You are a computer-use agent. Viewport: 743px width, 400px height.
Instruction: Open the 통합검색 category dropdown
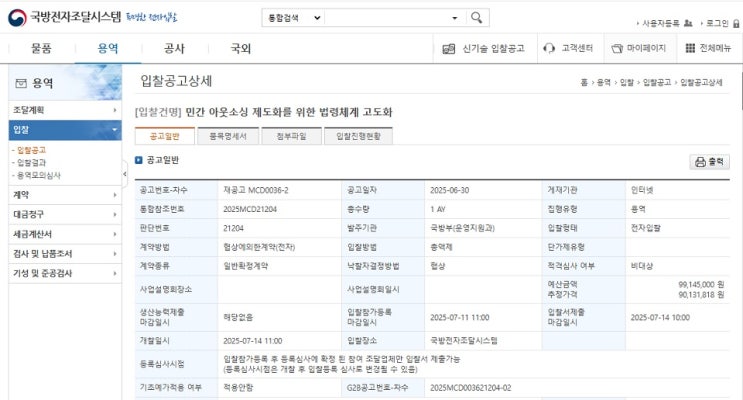294,18
